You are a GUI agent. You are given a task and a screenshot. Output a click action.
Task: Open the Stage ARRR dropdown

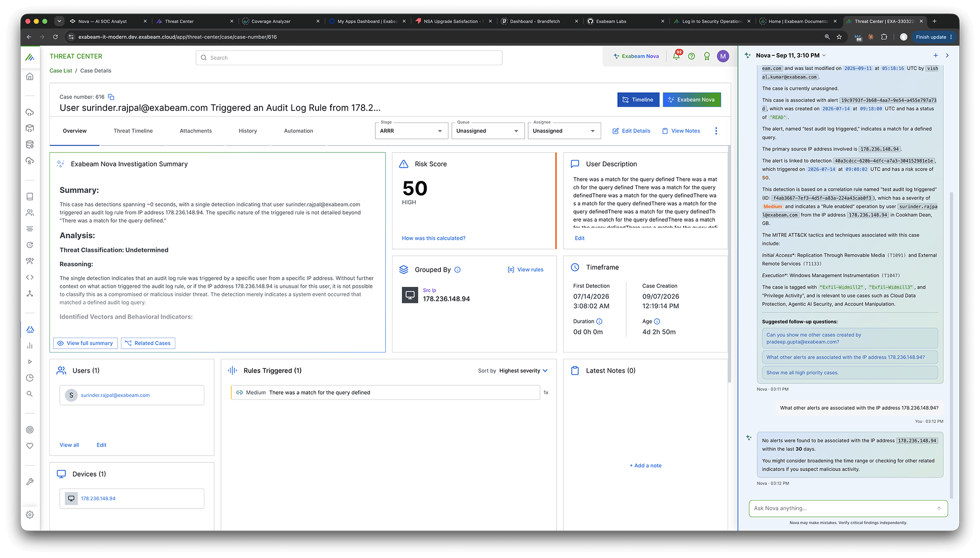click(412, 131)
